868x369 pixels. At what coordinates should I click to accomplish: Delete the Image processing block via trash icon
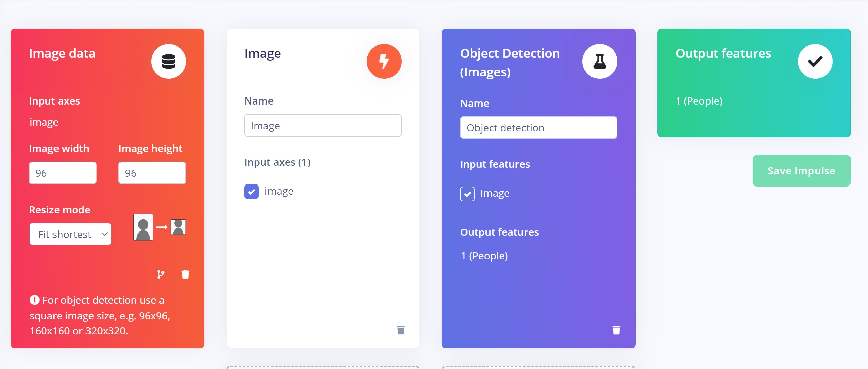pos(401,330)
